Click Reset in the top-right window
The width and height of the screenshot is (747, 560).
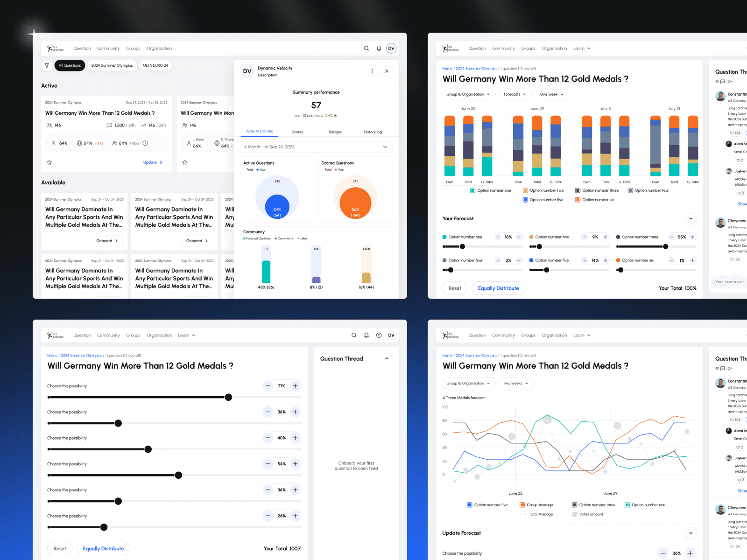point(455,288)
